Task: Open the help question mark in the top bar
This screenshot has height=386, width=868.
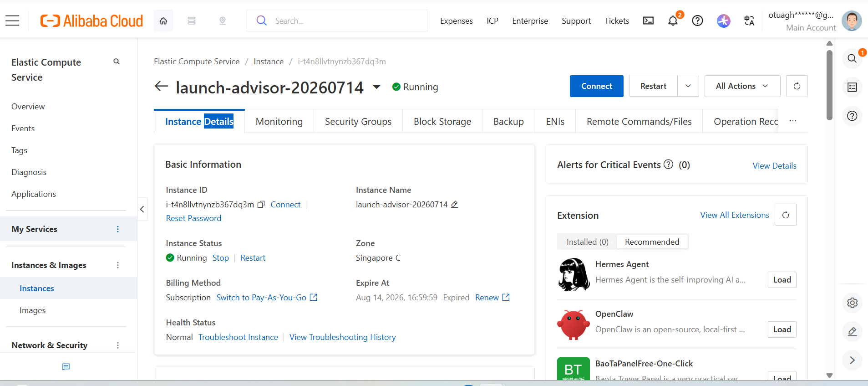Action: pos(697,21)
